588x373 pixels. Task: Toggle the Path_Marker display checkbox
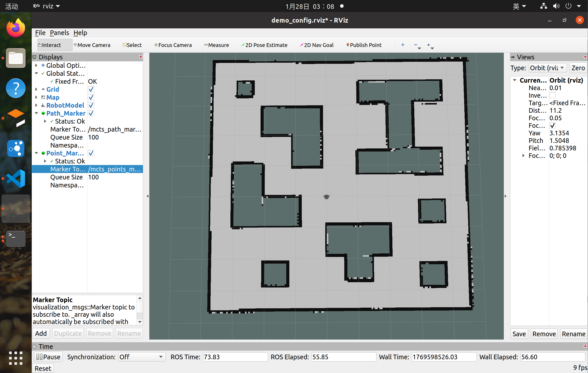[91, 113]
